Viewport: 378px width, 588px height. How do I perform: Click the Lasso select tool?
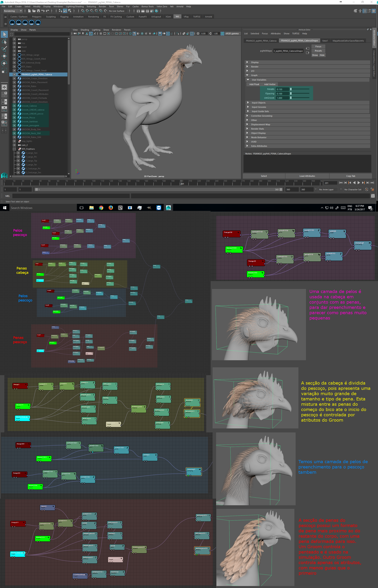(4, 42)
